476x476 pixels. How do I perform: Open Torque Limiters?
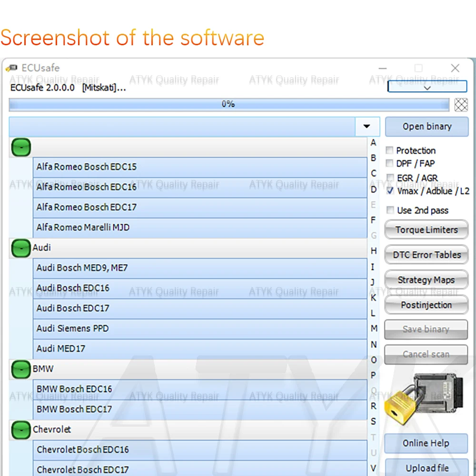pos(426,230)
